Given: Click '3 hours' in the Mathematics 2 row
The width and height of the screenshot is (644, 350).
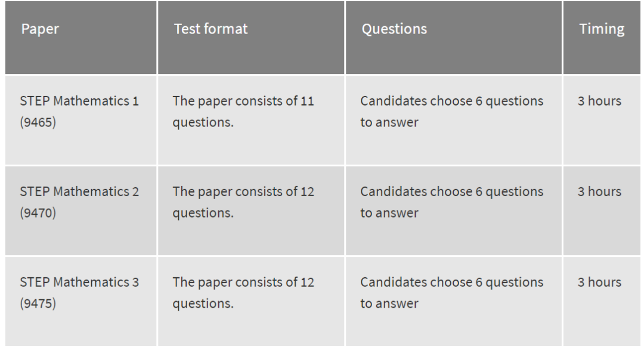Looking at the screenshot, I should pyautogui.click(x=599, y=191).
